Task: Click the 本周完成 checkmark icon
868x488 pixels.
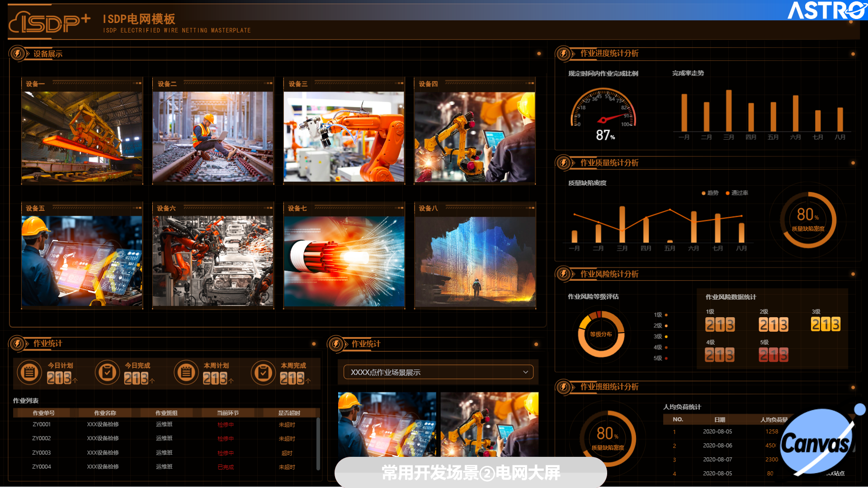Action: click(x=263, y=373)
